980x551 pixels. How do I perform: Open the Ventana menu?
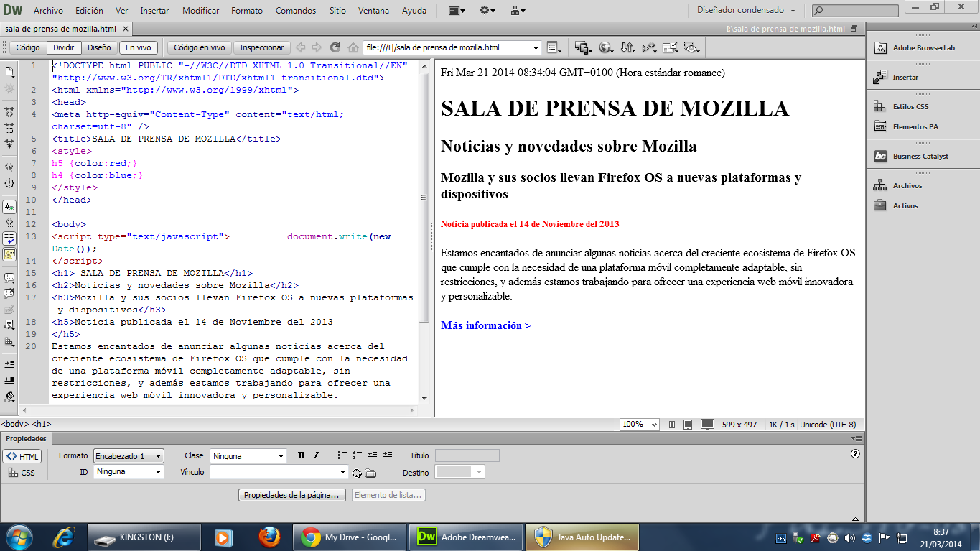(374, 11)
